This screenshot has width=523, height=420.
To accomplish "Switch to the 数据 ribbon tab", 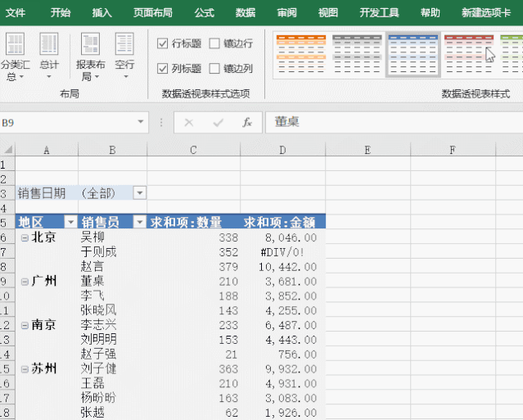I will pyautogui.click(x=246, y=12).
